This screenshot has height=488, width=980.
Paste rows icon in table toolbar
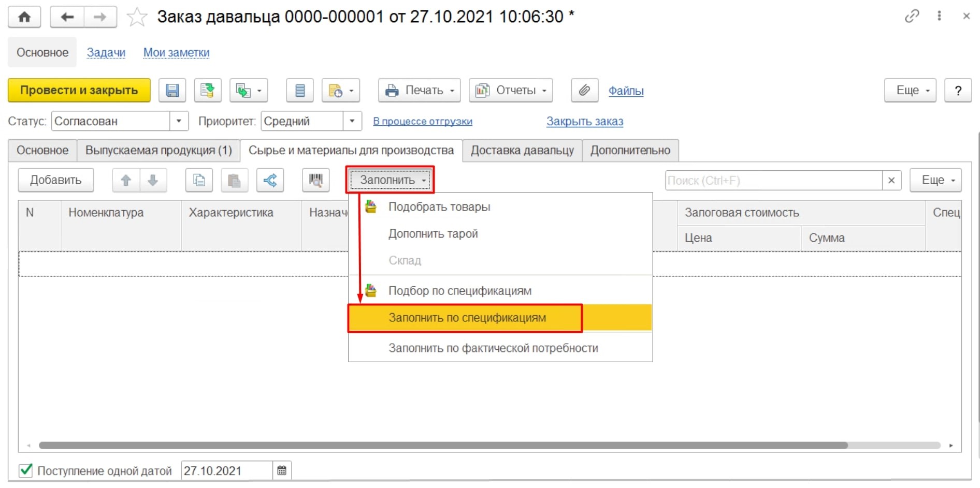pos(234,180)
